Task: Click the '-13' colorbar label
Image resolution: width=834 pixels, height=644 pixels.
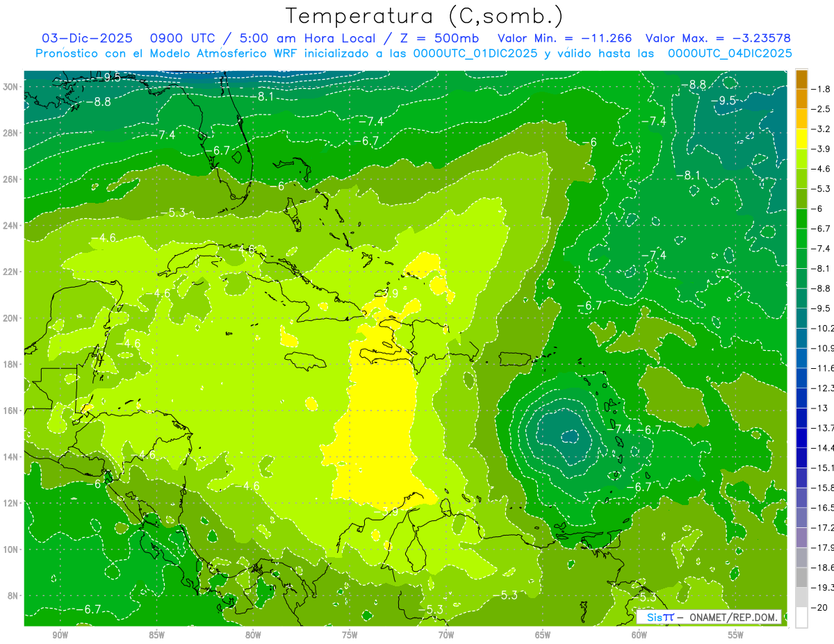Action: (x=820, y=408)
